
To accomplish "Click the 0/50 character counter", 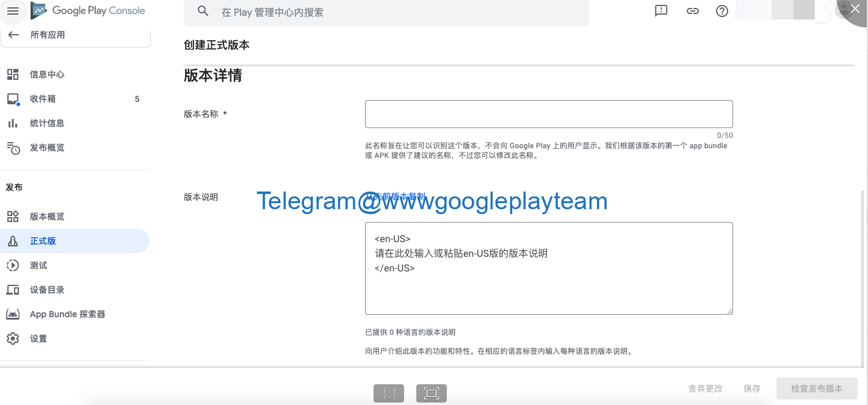I will [x=725, y=135].
